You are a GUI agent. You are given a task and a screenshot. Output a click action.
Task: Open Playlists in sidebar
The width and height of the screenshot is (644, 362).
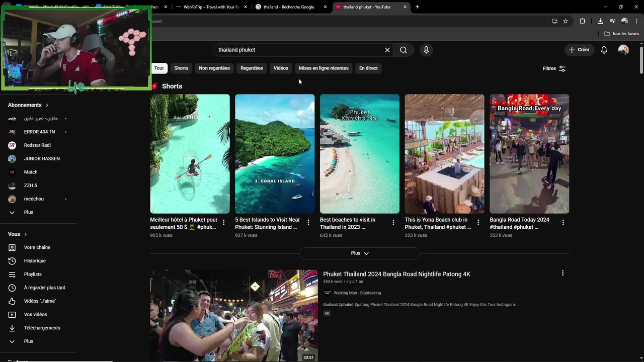33,274
